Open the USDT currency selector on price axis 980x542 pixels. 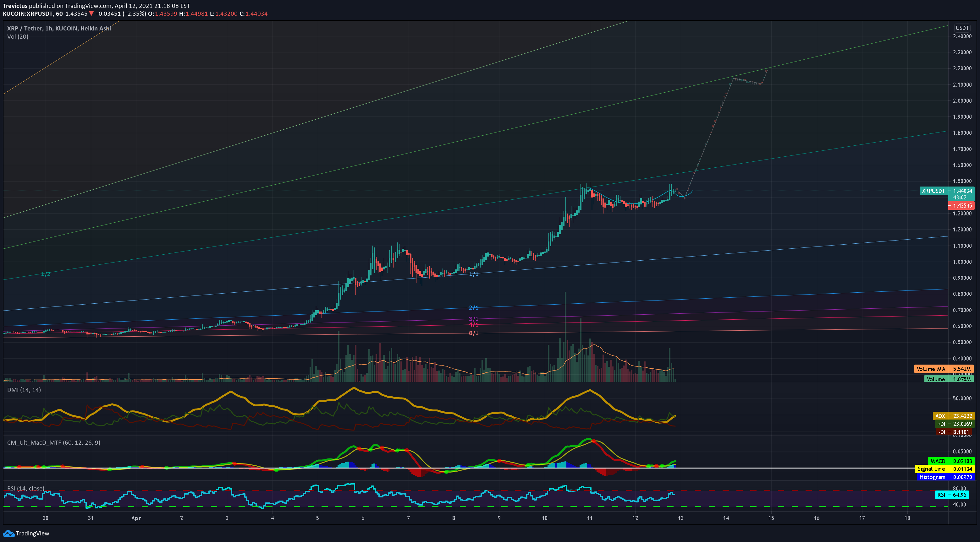[x=962, y=28]
